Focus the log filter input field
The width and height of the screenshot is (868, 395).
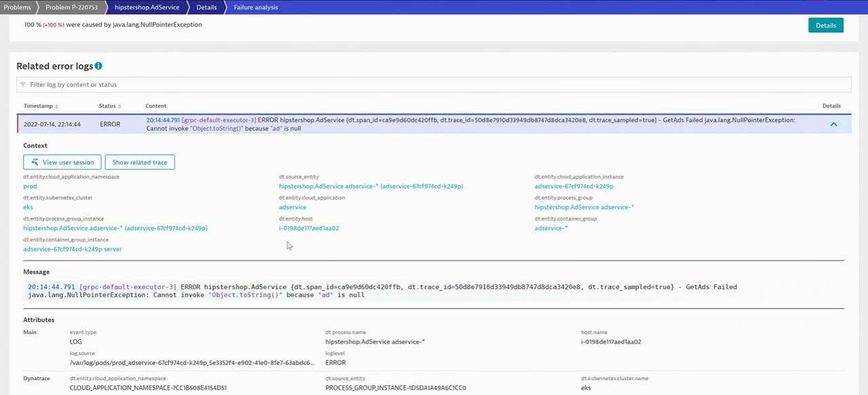[434, 85]
